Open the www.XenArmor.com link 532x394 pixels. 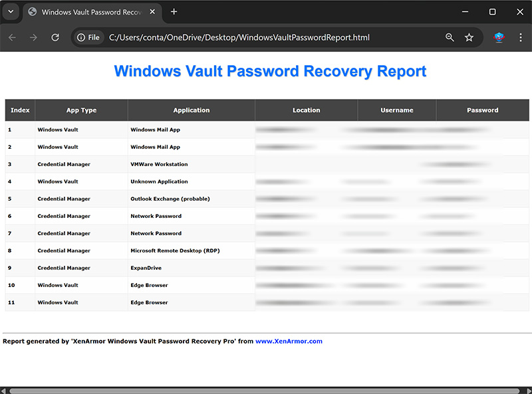(289, 342)
